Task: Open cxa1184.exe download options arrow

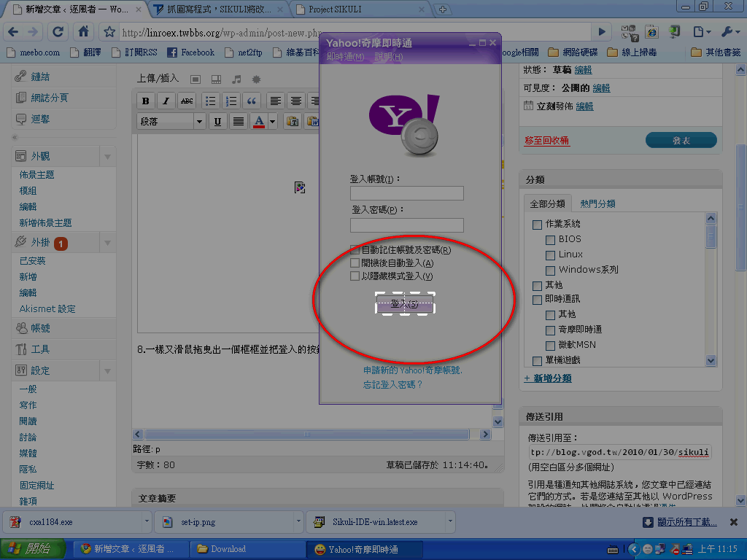Action: point(147,522)
